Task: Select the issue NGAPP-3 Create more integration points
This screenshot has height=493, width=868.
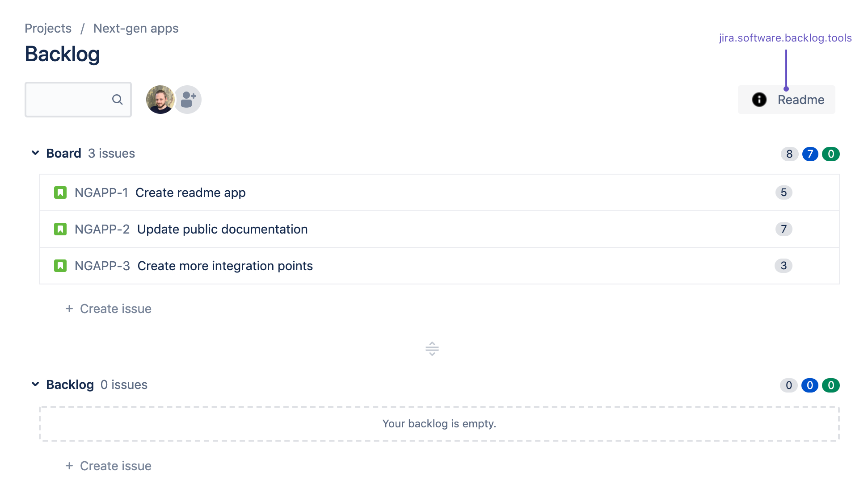Action: coord(225,265)
